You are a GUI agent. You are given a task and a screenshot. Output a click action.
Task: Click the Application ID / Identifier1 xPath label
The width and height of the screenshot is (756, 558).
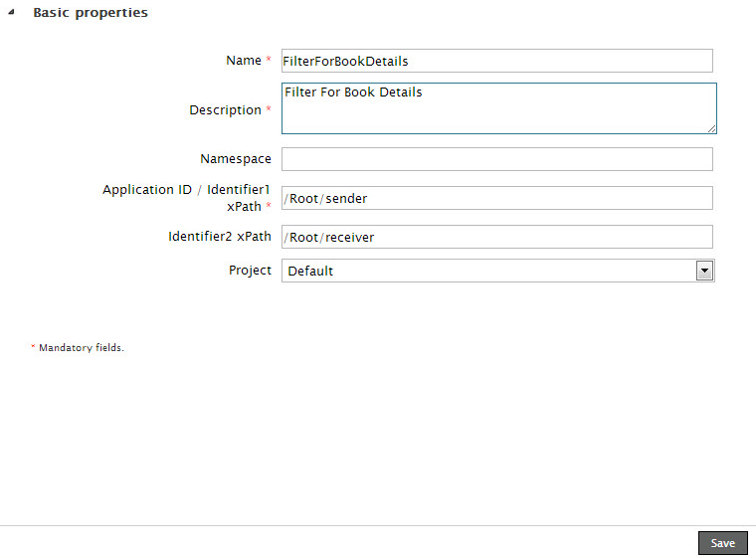click(186, 197)
